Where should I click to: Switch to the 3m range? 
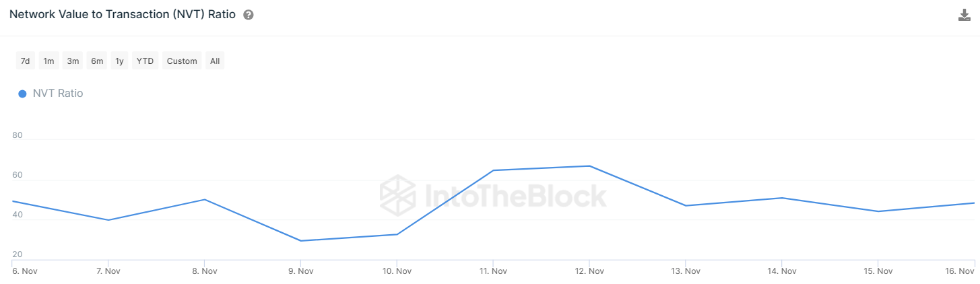pyautogui.click(x=73, y=61)
